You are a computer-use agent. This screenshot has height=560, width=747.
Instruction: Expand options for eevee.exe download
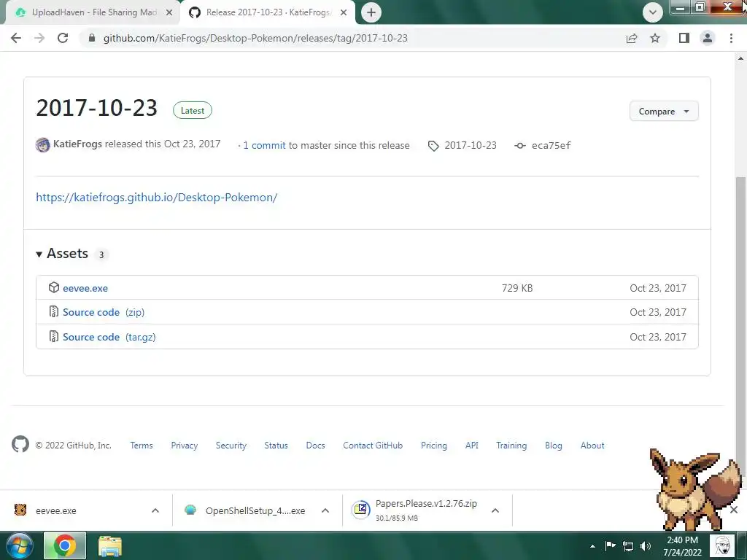155,510
